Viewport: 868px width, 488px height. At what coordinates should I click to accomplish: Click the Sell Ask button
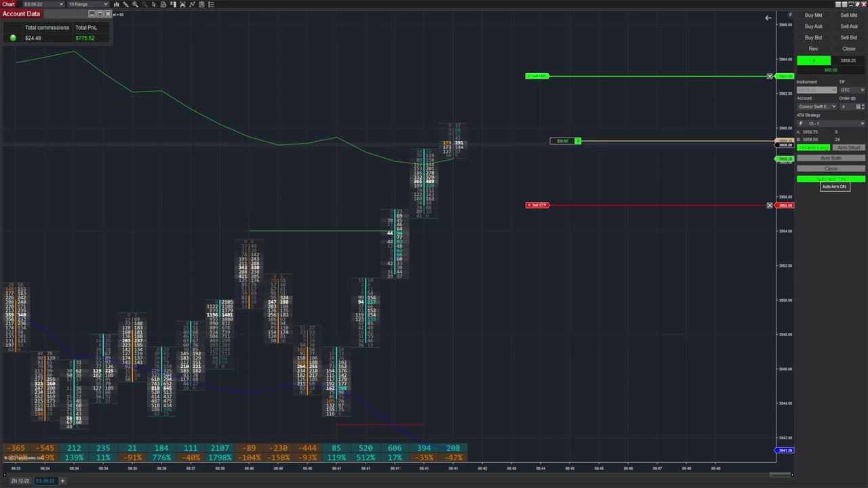click(848, 26)
